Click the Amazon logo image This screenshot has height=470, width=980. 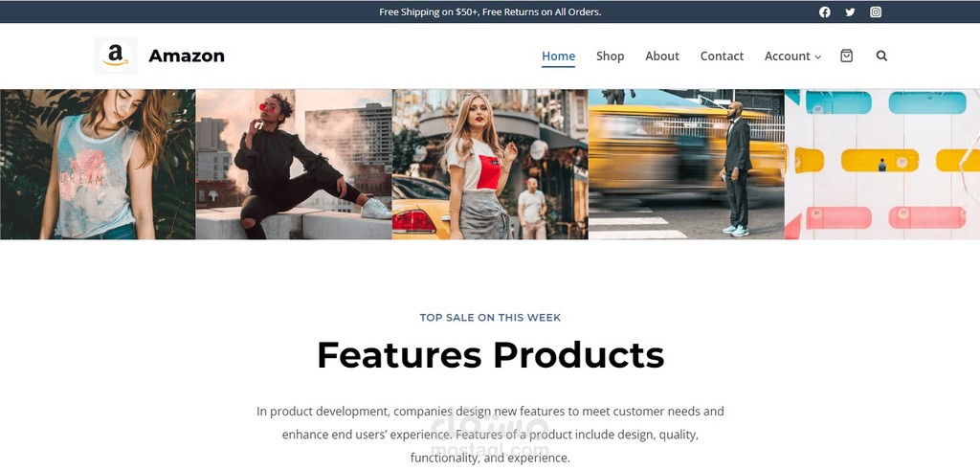[x=115, y=56]
